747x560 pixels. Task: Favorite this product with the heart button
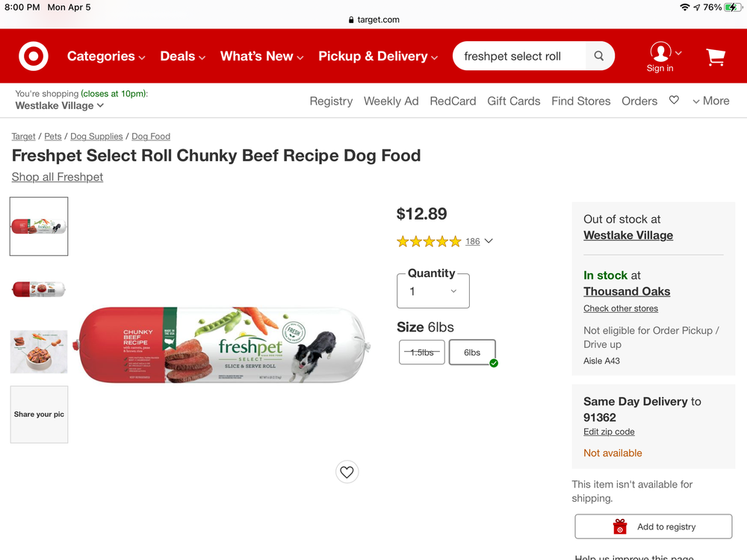347,472
